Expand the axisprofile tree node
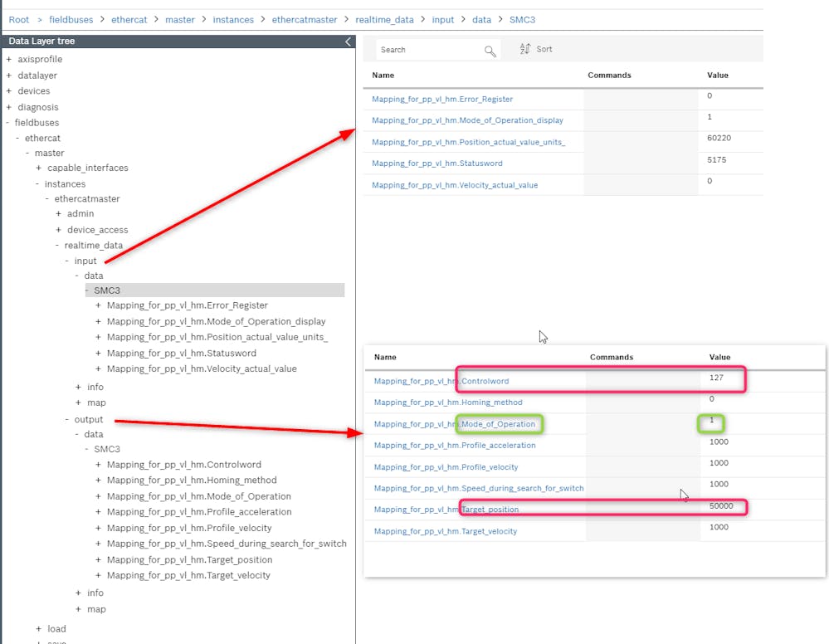 tap(9, 60)
